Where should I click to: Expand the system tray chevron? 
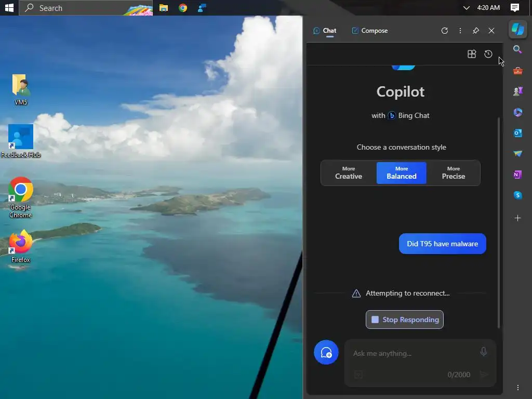pyautogui.click(x=467, y=8)
